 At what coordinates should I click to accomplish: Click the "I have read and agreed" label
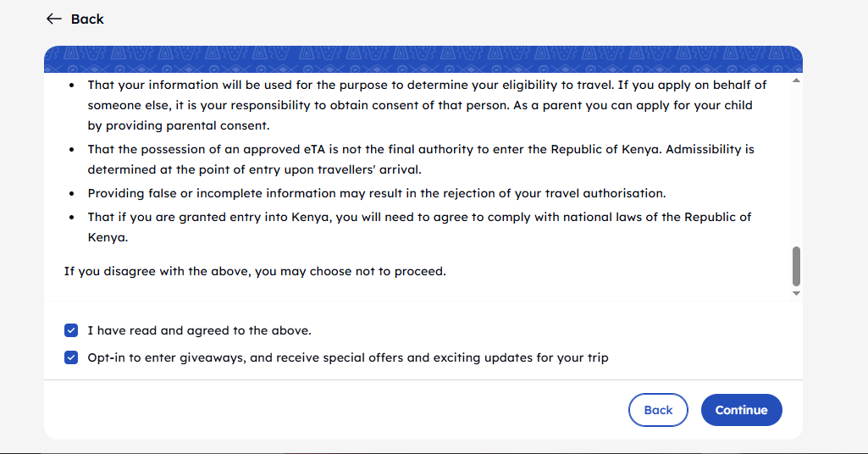[x=199, y=330]
